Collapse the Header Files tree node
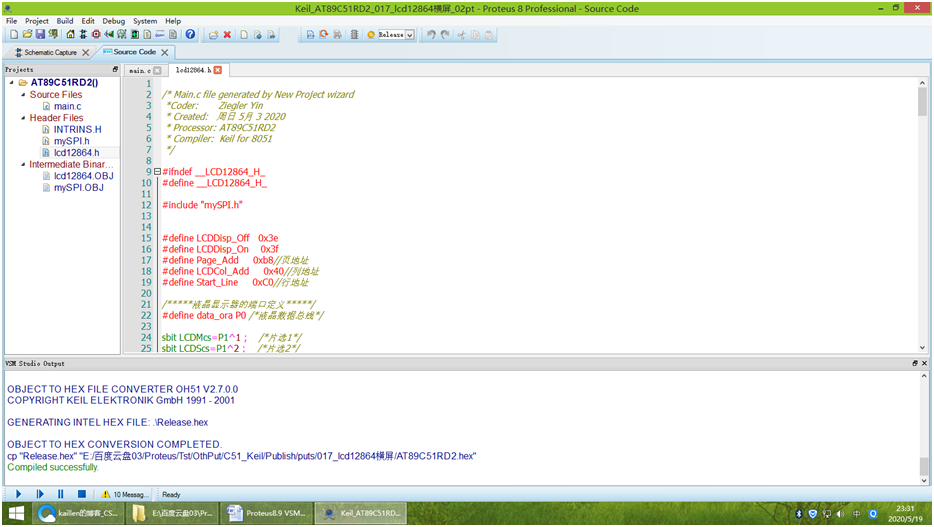This screenshot has height=527, width=934. coord(23,118)
